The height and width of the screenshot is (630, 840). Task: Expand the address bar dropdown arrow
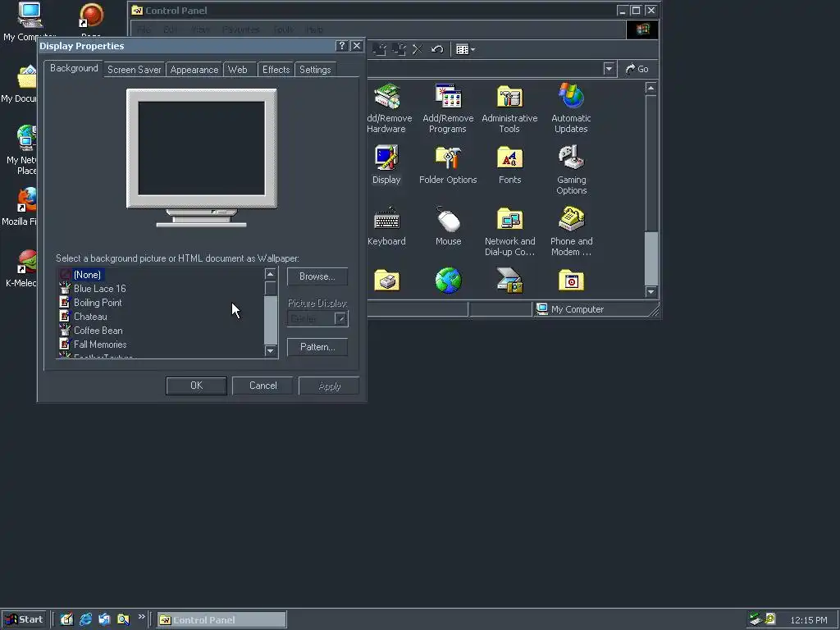609,69
